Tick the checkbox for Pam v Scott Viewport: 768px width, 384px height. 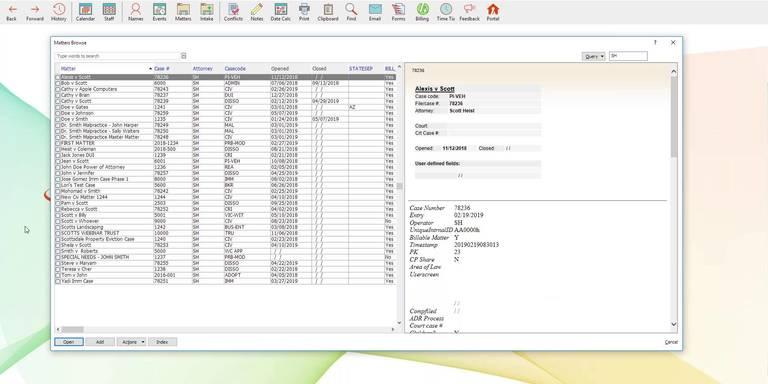tap(58, 203)
